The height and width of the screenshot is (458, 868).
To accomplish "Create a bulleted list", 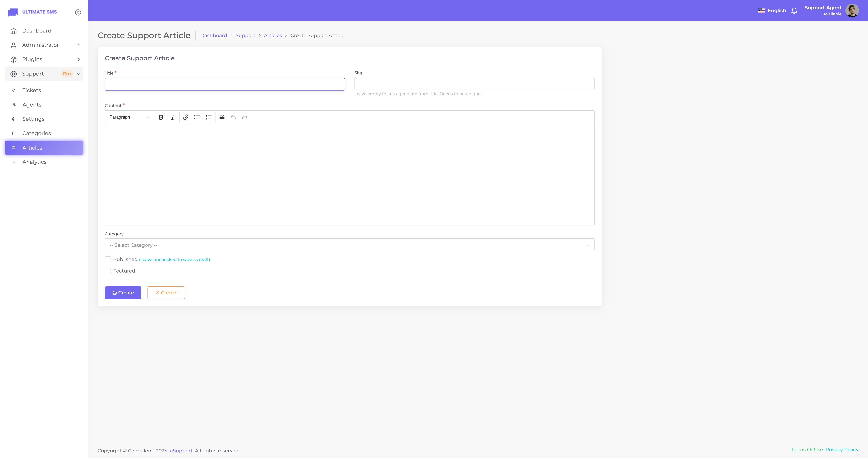I will 197,117.
